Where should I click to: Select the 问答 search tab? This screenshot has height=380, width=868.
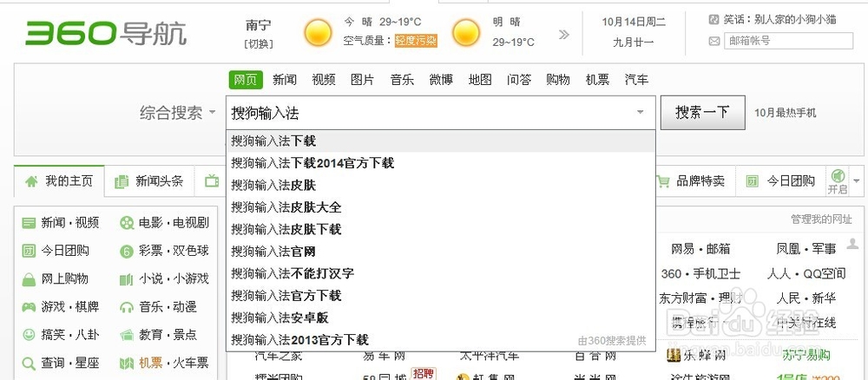click(519, 80)
